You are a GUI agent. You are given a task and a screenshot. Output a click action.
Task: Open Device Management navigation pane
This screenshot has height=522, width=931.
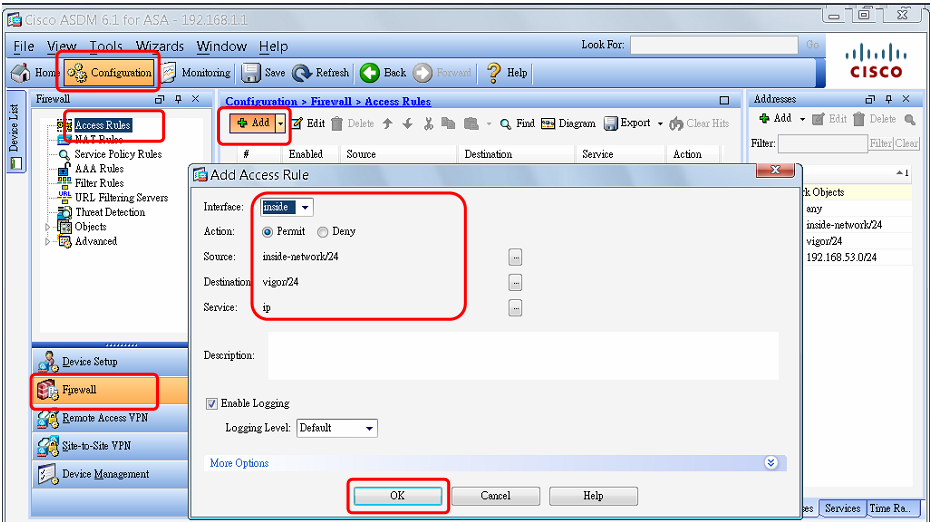click(x=110, y=474)
